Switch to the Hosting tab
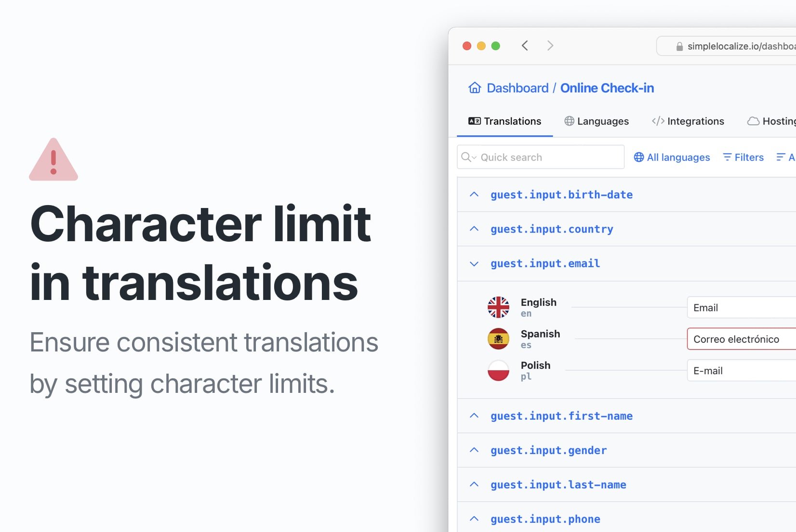 [771, 121]
